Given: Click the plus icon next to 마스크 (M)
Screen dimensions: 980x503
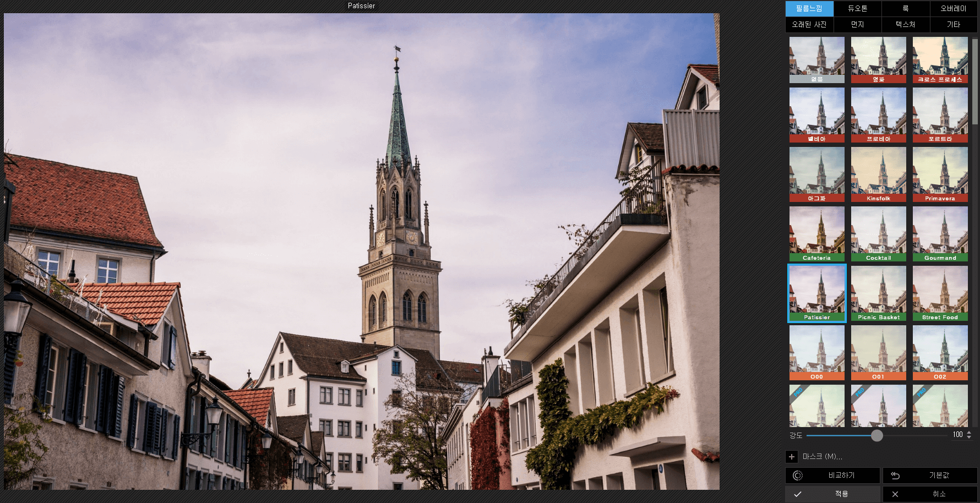Looking at the screenshot, I should tap(792, 457).
